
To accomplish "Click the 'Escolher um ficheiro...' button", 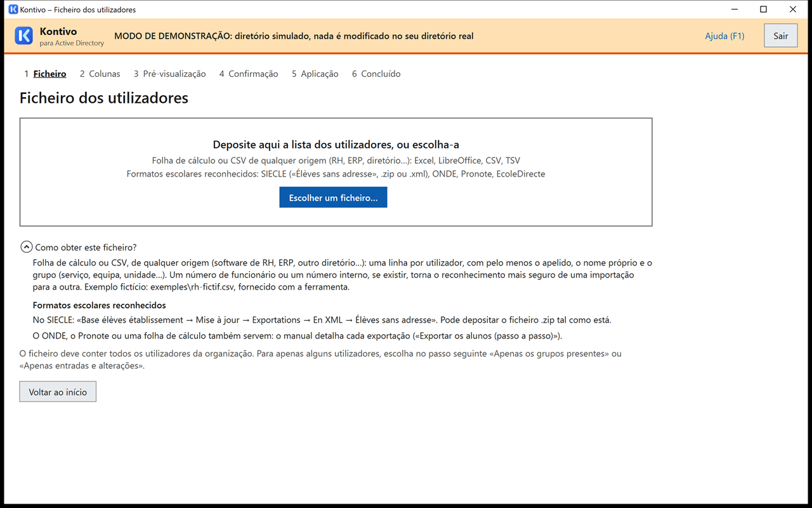I will [333, 197].
